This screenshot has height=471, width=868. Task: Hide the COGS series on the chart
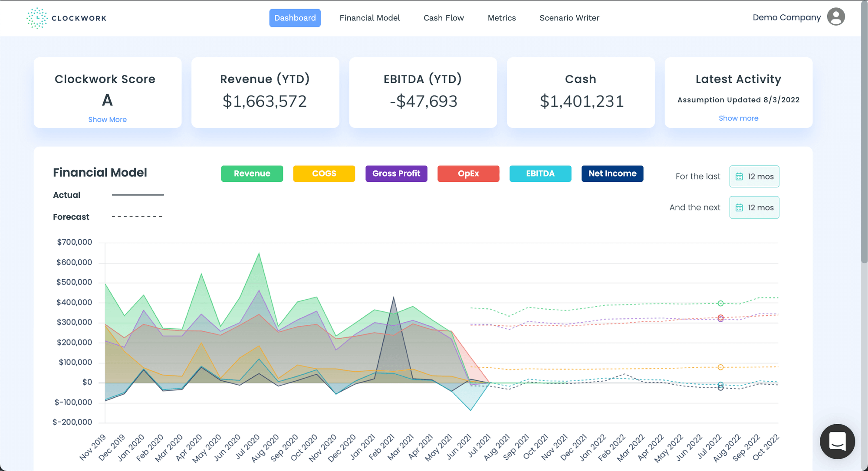(x=324, y=173)
